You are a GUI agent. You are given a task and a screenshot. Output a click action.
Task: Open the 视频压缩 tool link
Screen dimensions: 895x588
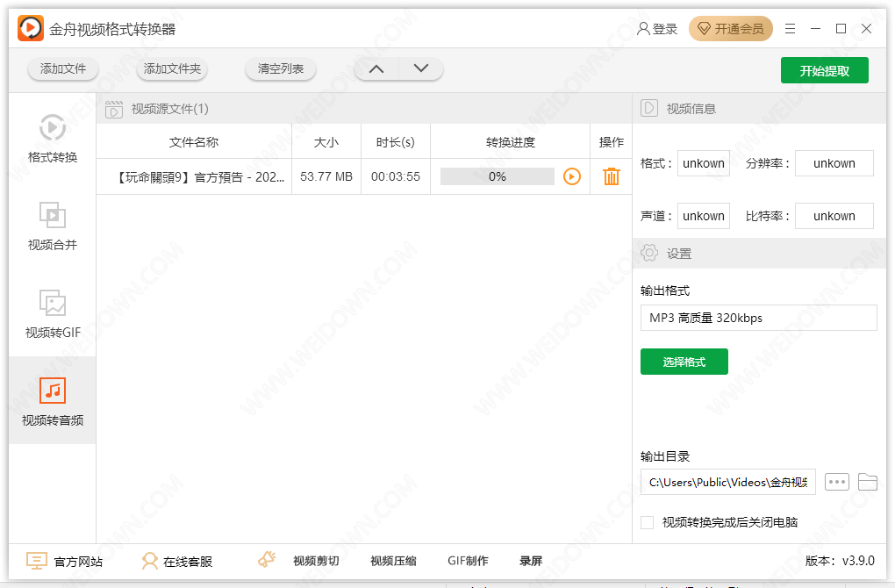pos(393,561)
